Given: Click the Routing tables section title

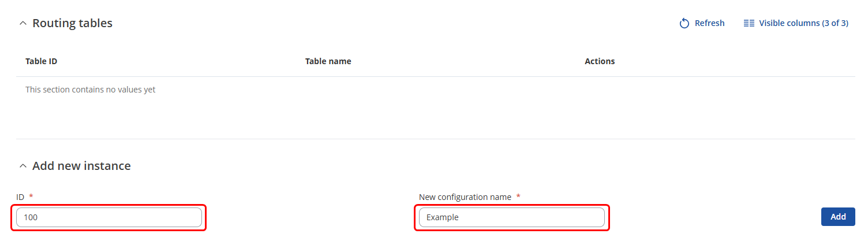Looking at the screenshot, I should [x=72, y=23].
